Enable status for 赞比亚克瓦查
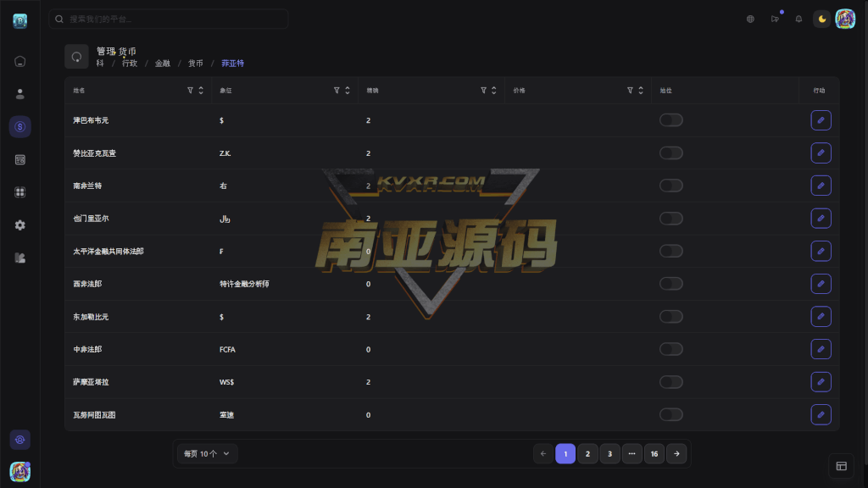Viewport: 868px width, 488px height. (671, 152)
